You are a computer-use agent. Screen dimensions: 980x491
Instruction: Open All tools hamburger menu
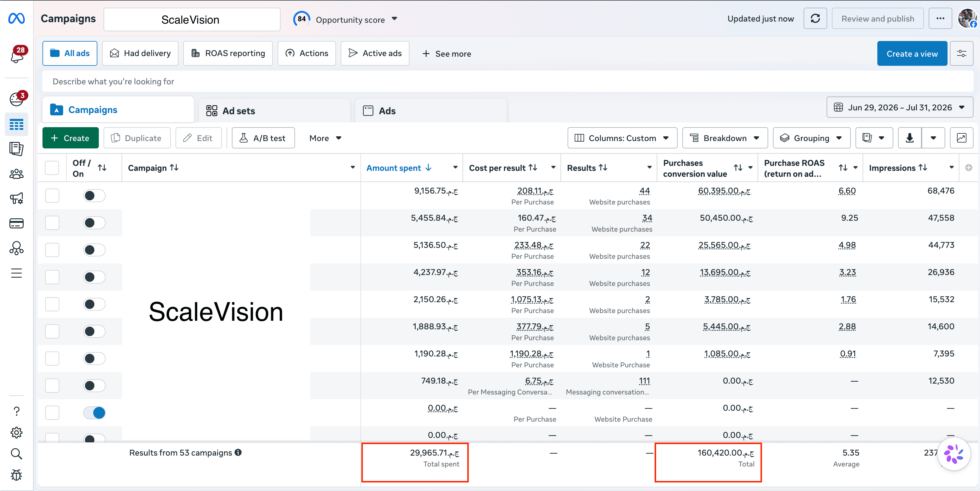click(x=16, y=273)
